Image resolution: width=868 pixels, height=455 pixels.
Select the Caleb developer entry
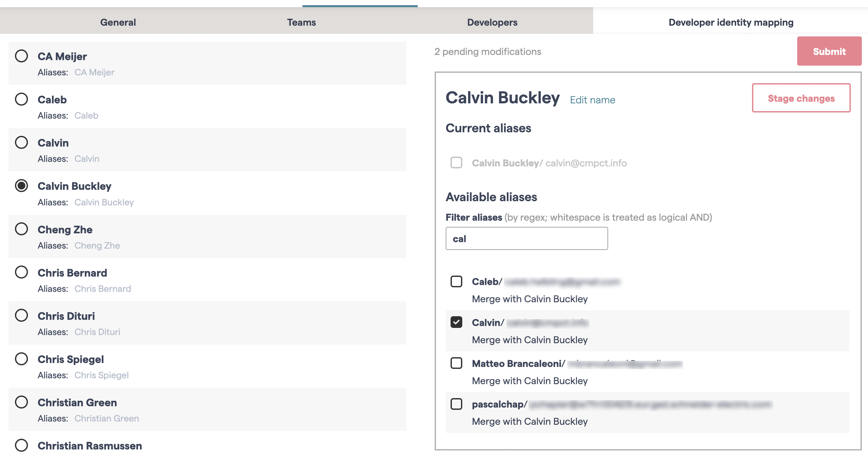point(21,99)
